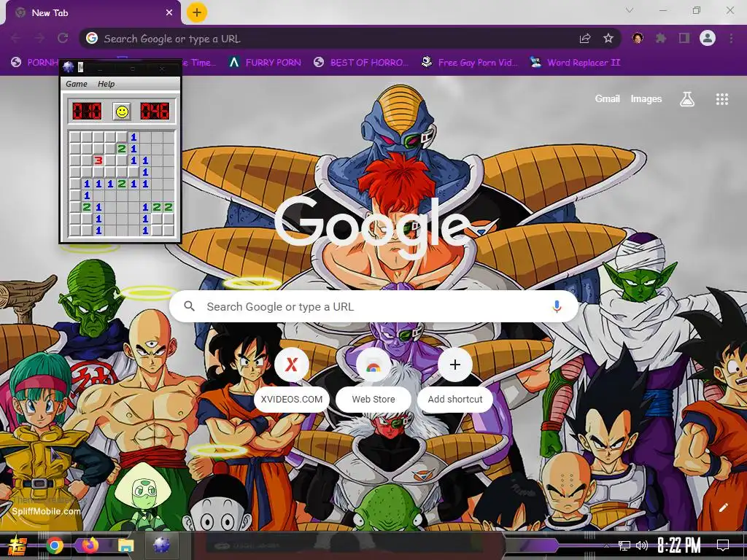Click the smiley face to restart Minesweeper
Image resolution: width=747 pixels, height=560 pixels.
pos(122,112)
